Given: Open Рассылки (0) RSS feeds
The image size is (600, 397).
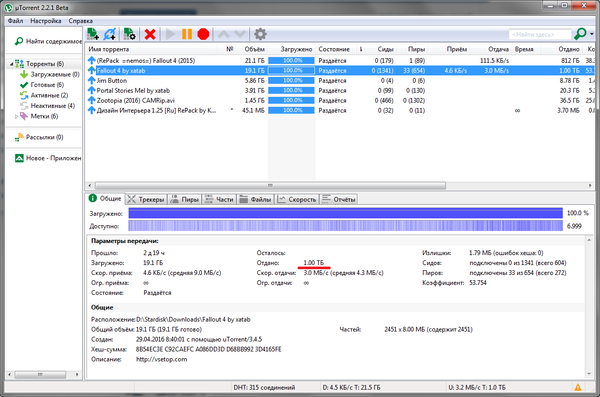Looking at the screenshot, I should coord(39,137).
